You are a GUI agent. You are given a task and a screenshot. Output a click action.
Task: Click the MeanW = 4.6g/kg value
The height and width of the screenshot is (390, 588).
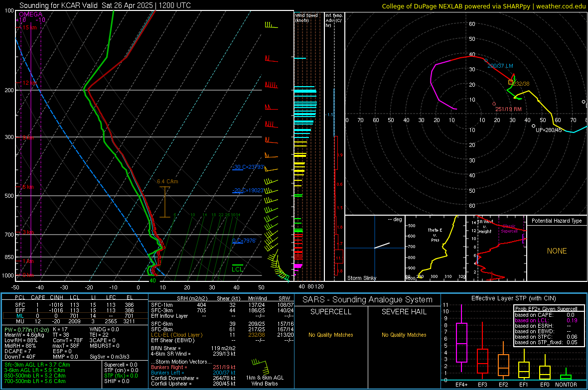[24, 335]
